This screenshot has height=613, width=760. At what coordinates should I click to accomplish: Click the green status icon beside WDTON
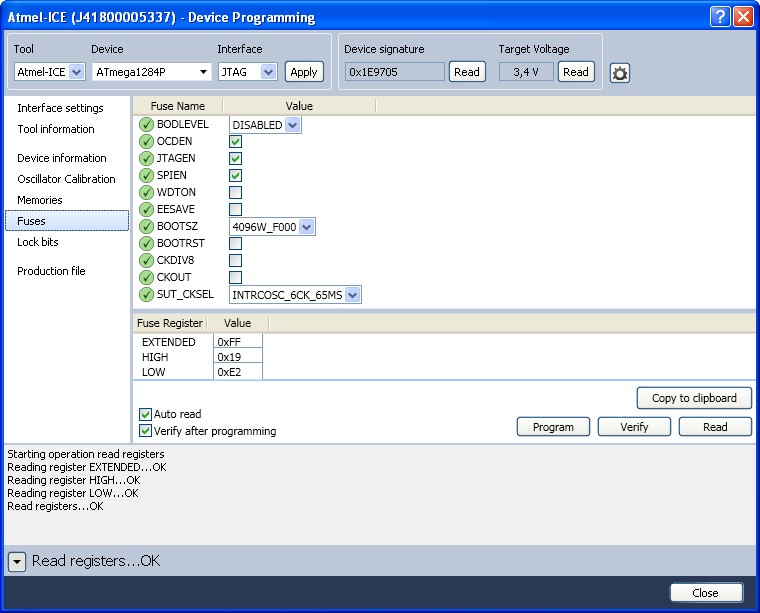146,192
